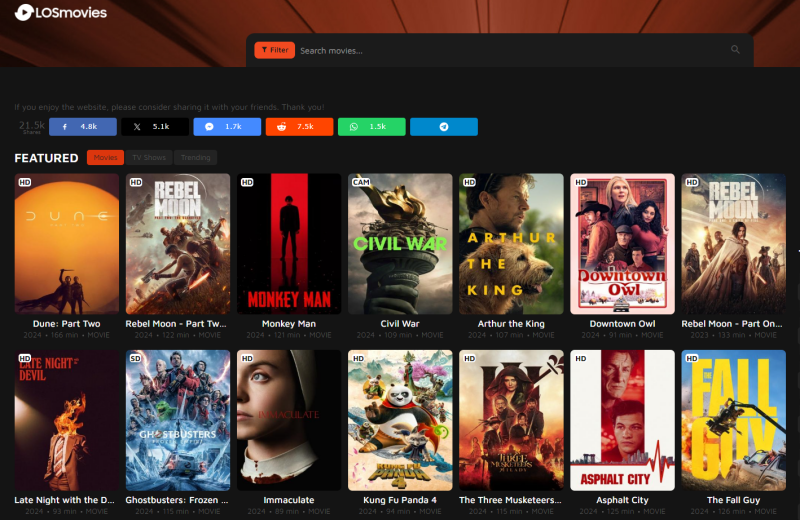Click the HD badge on Asphalt City
This screenshot has width=800, height=520.
581,359
